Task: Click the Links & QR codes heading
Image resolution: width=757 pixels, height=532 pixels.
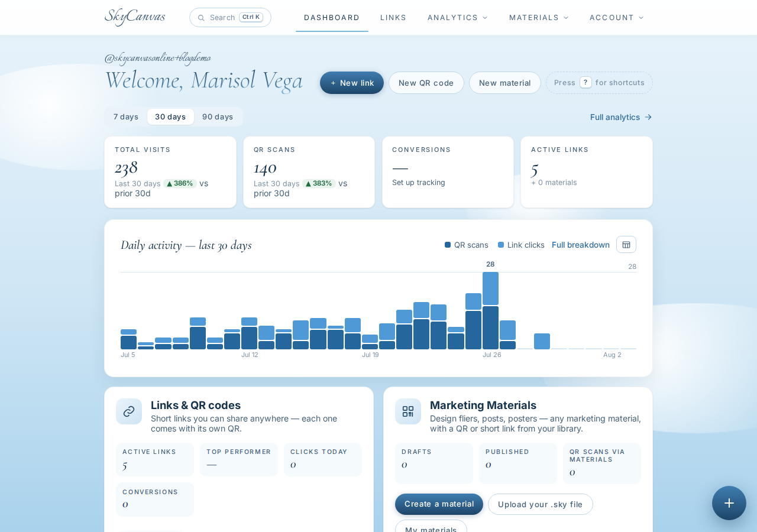Action: [196, 405]
